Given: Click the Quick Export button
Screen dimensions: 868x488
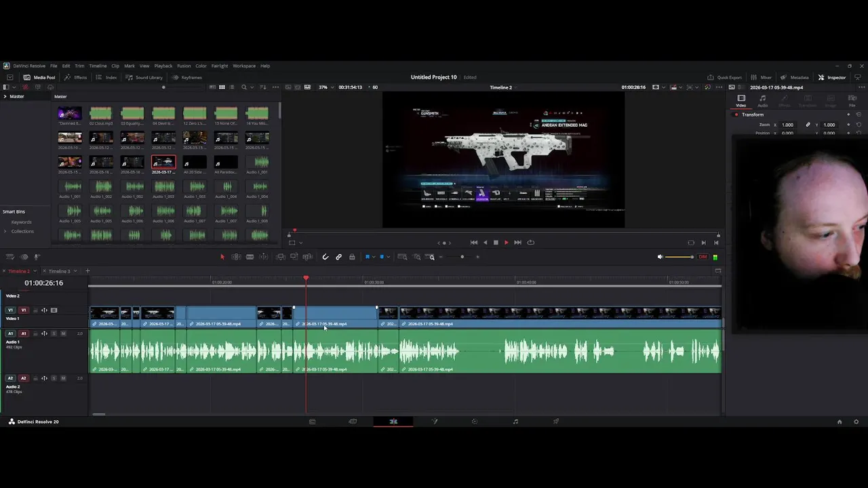Looking at the screenshot, I should tap(725, 77).
